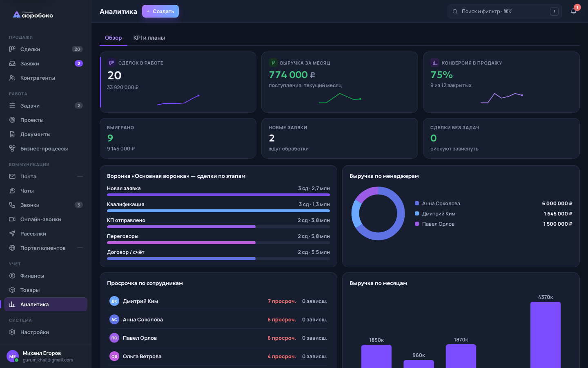Image resolution: width=588 pixels, height=368 pixels.
Task: Open the Выиграно card
Action: click(178, 138)
